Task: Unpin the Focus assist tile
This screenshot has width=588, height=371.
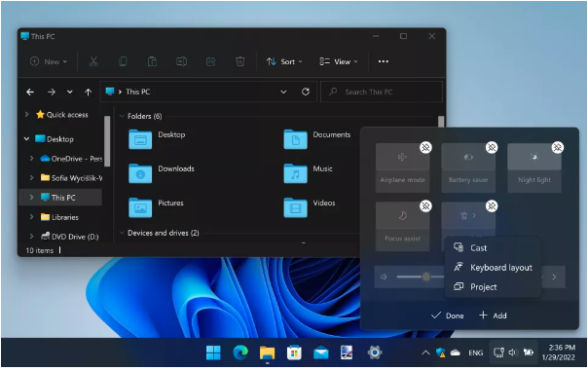Action: tap(425, 205)
